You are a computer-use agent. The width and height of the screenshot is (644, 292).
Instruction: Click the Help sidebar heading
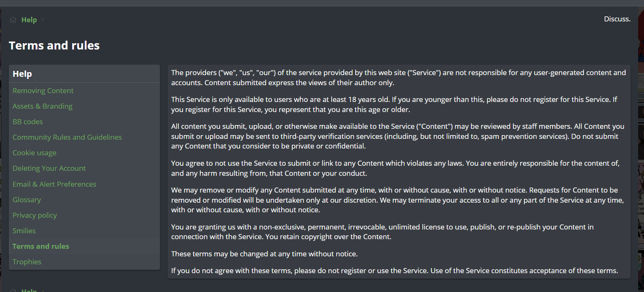click(x=22, y=74)
